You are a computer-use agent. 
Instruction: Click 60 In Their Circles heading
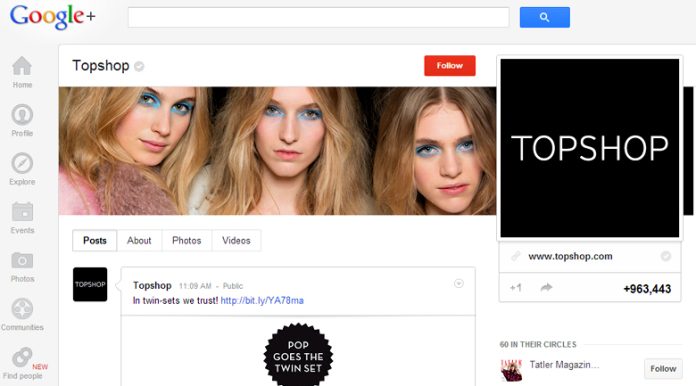point(538,344)
